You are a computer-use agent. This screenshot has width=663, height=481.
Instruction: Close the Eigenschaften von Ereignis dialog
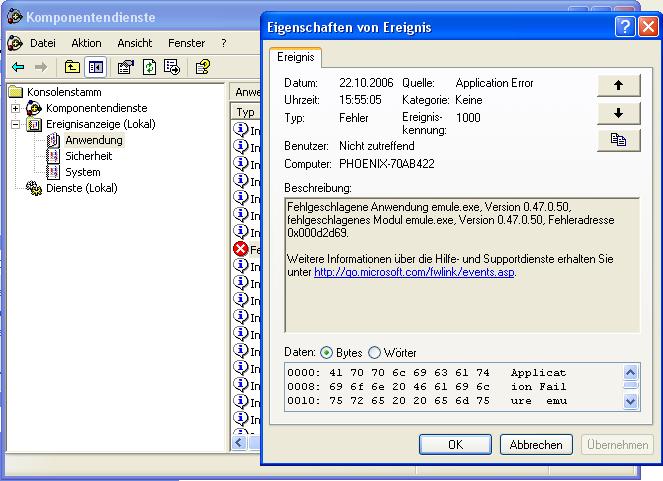649,27
